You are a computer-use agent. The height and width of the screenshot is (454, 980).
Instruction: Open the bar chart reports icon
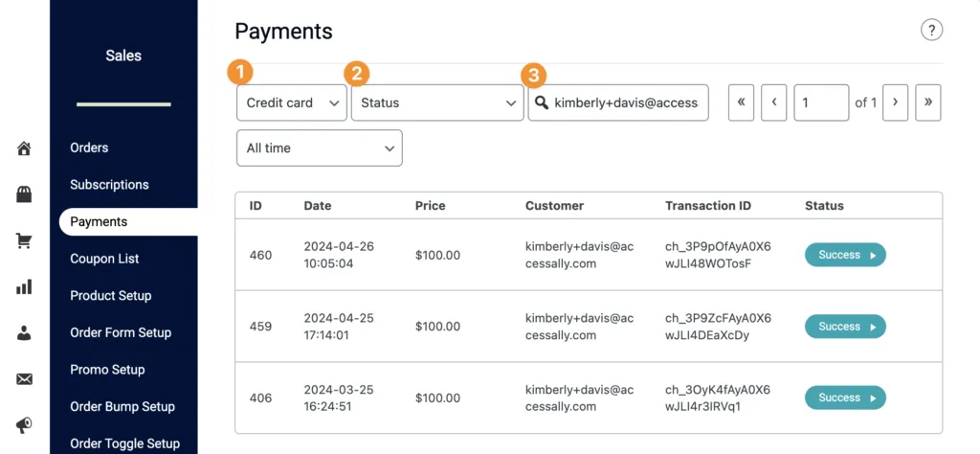(x=24, y=287)
